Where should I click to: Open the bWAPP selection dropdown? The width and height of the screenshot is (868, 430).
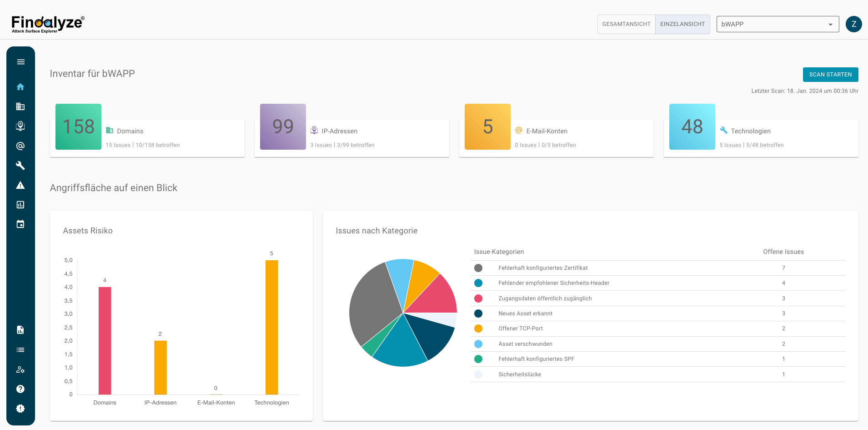[778, 24]
